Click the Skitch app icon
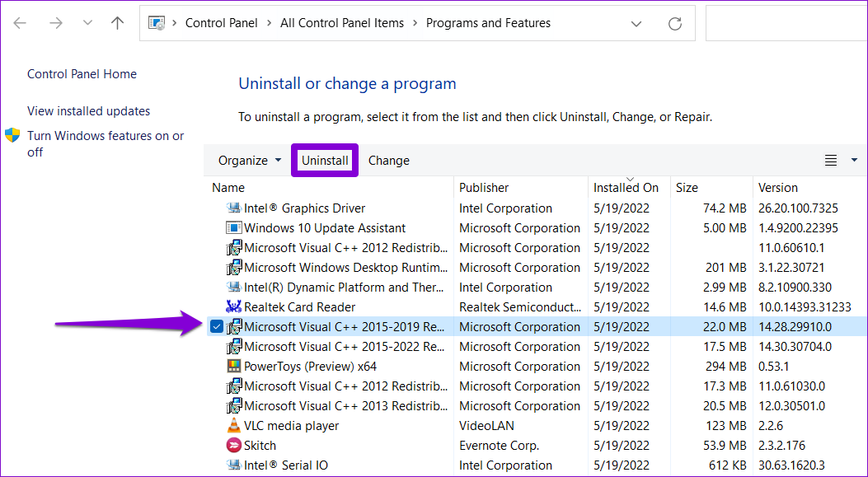 [233, 446]
